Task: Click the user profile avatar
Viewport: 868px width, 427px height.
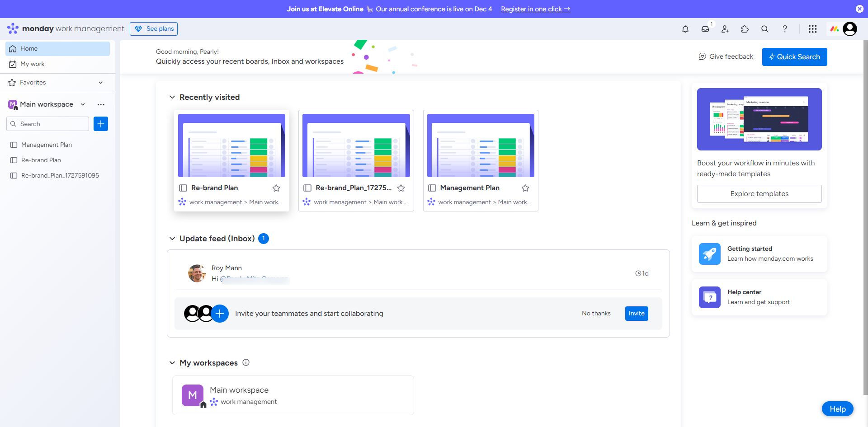Action: coord(850,29)
